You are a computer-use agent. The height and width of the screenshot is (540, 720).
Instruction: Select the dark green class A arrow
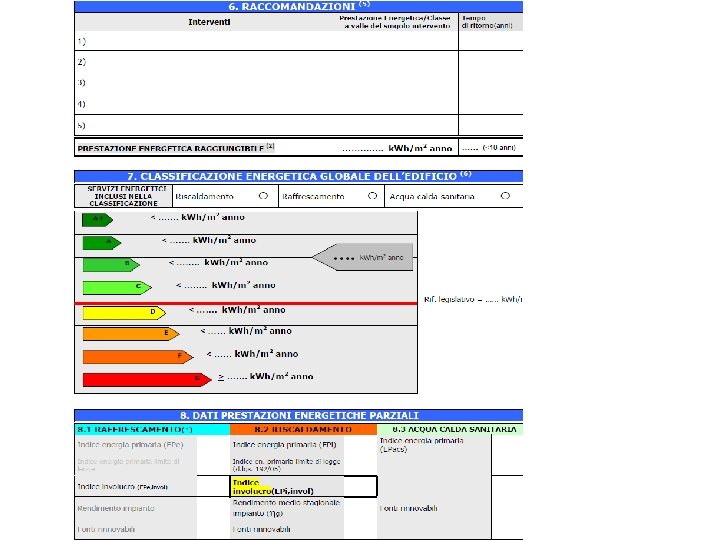(101, 242)
